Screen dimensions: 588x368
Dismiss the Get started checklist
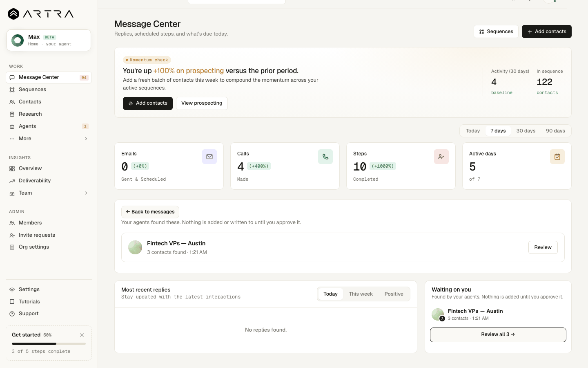[x=82, y=335]
